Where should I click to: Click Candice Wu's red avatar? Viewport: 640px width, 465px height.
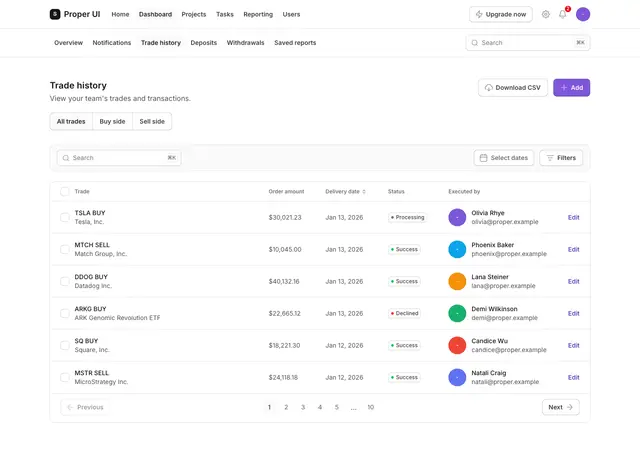[x=457, y=345]
